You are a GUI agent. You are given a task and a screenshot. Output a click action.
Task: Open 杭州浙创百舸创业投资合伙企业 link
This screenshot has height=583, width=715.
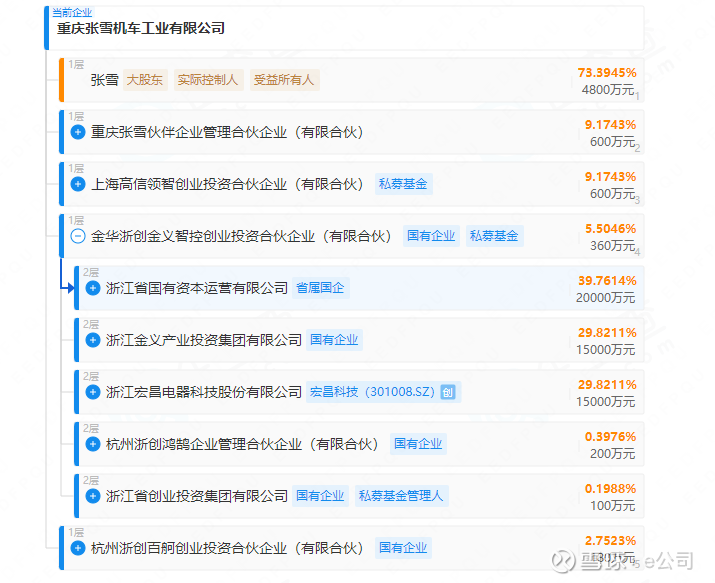point(227,548)
